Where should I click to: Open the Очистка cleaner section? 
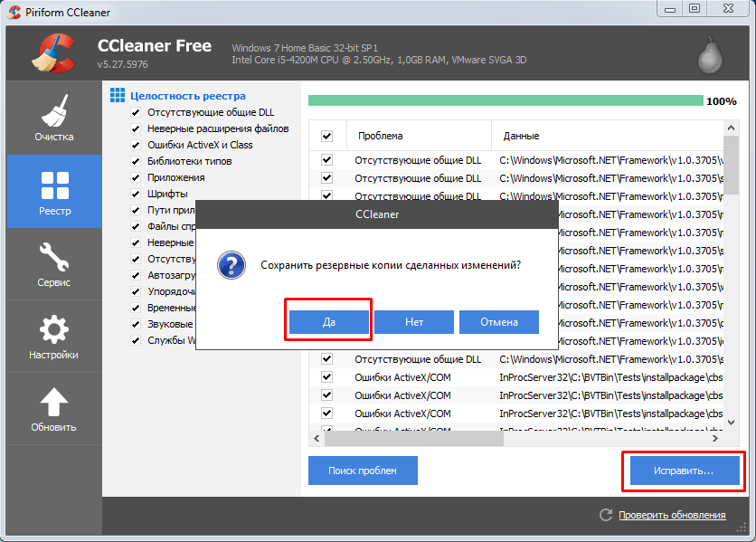point(54,118)
